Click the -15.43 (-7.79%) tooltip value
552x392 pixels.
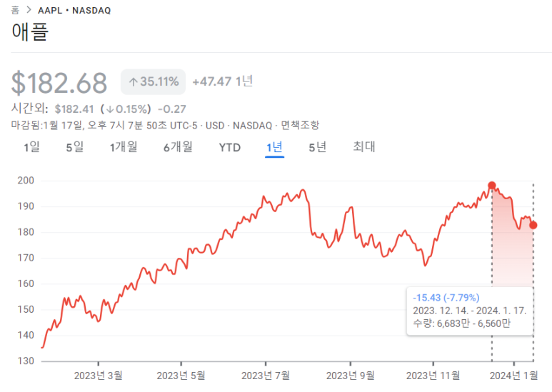446,298
